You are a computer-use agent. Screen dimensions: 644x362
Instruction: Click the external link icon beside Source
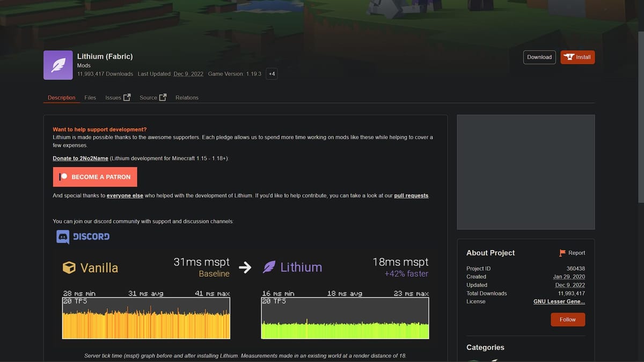(x=163, y=97)
